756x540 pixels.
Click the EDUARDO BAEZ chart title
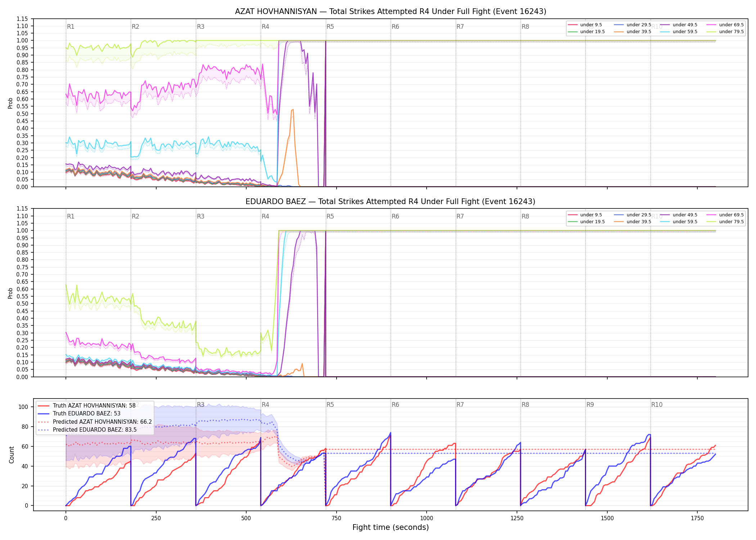390,202
